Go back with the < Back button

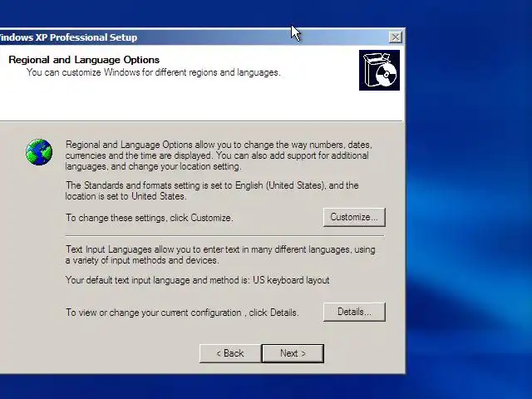coord(230,353)
